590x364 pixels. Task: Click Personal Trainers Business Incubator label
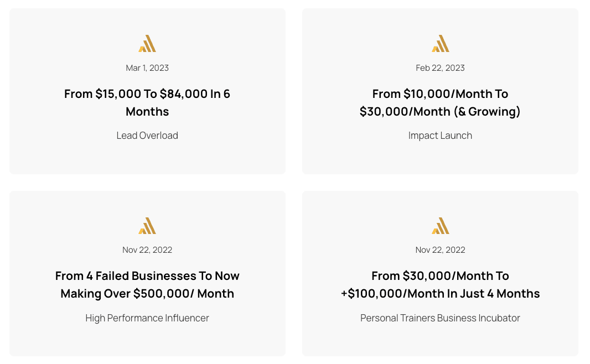click(x=440, y=318)
